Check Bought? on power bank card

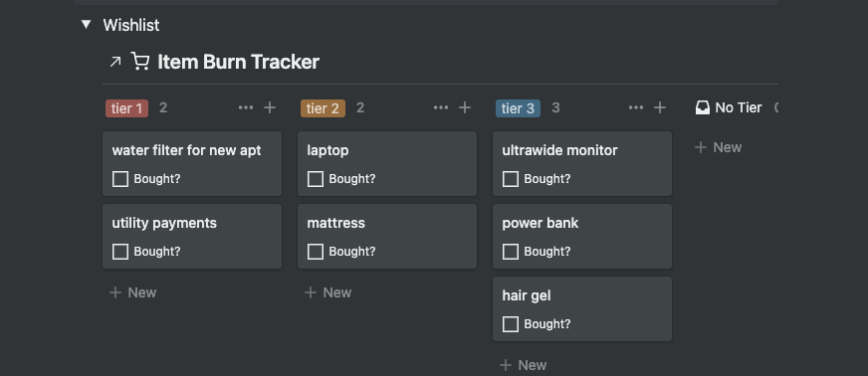pyautogui.click(x=511, y=252)
